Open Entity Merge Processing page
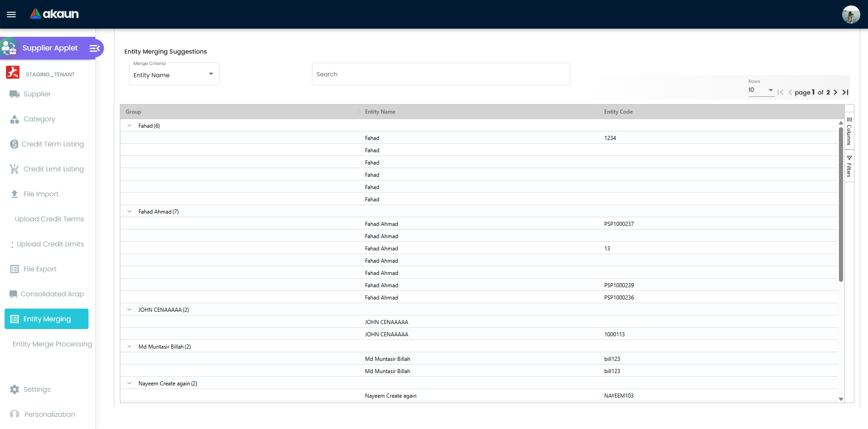The width and height of the screenshot is (868, 429). pyautogui.click(x=52, y=344)
